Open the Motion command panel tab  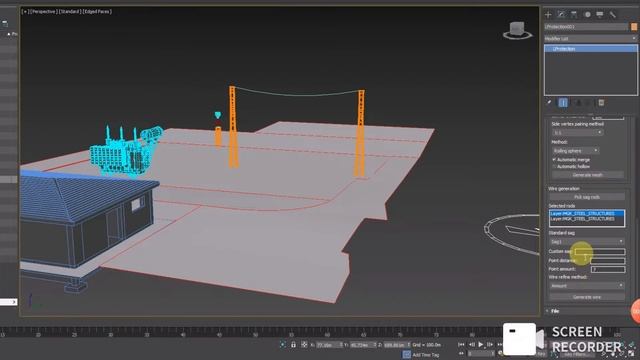point(587,15)
